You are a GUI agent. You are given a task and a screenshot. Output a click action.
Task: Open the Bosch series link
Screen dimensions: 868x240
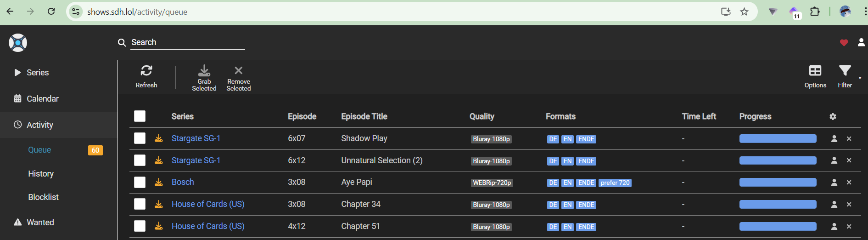click(x=183, y=182)
